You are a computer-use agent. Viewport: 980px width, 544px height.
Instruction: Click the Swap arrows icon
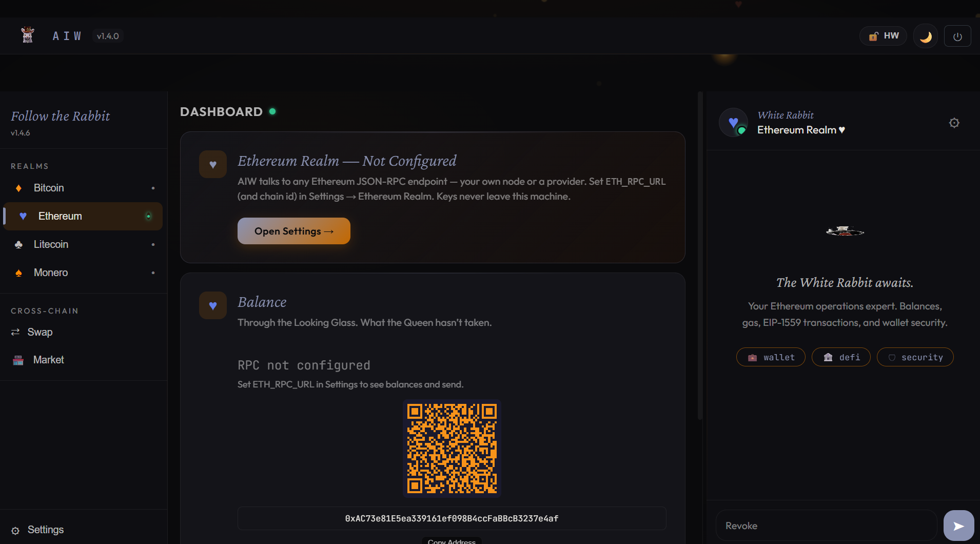[15, 332]
